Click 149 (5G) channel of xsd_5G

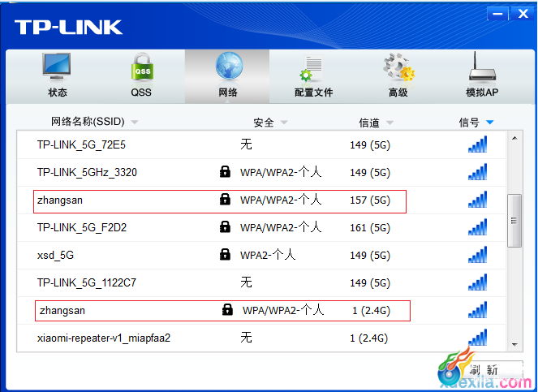coord(370,256)
